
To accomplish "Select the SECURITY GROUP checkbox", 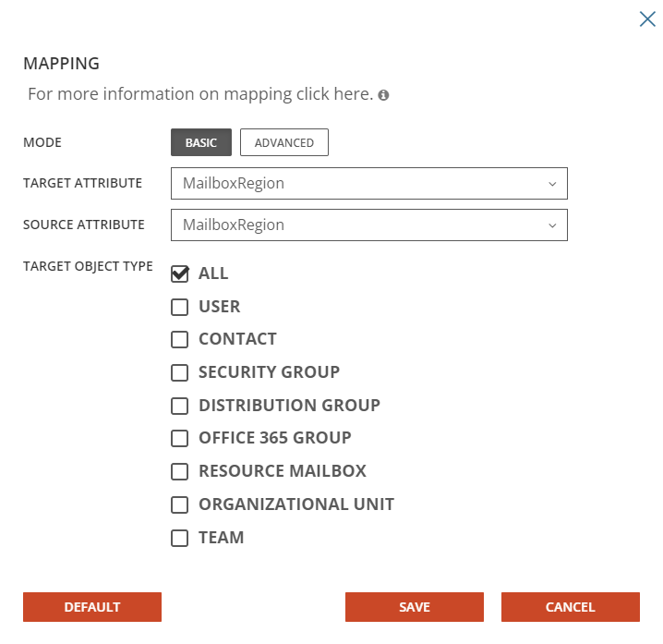I will tap(180, 372).
